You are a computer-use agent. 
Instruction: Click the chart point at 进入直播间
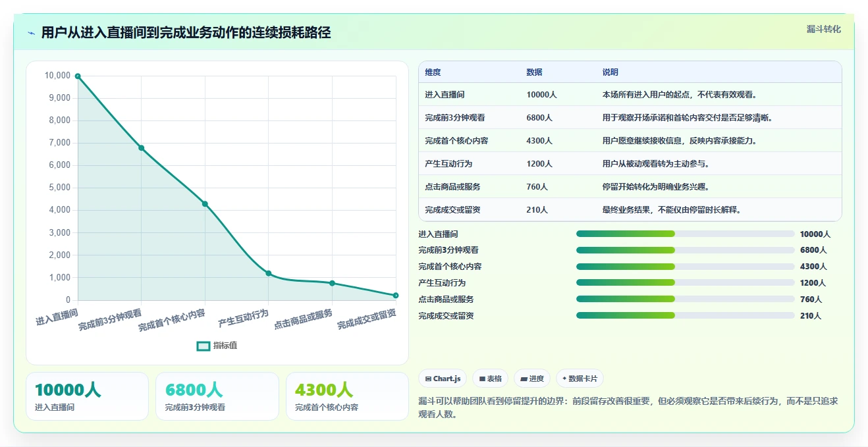[x=78, y=76]
